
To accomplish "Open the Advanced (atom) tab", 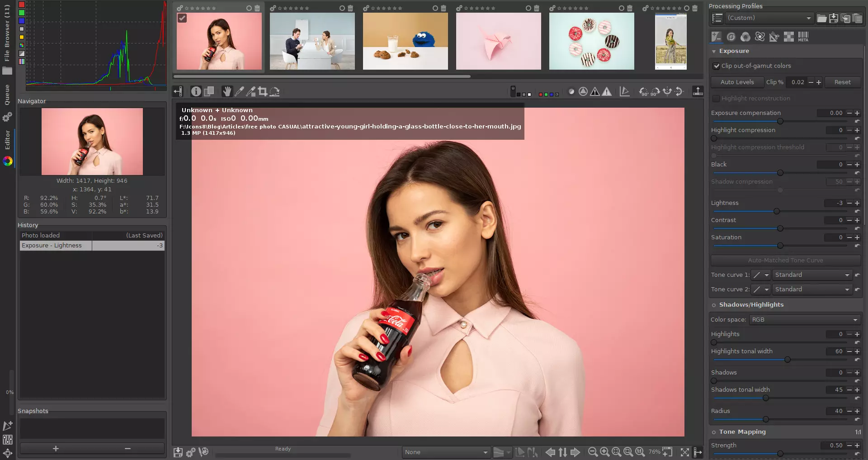I will (x=760, y=37).
